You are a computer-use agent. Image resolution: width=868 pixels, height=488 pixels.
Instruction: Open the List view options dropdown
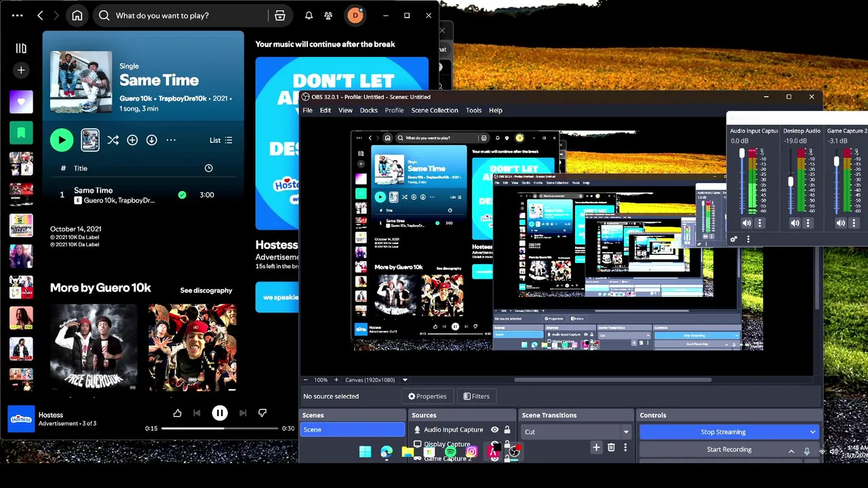click(221, 140)
